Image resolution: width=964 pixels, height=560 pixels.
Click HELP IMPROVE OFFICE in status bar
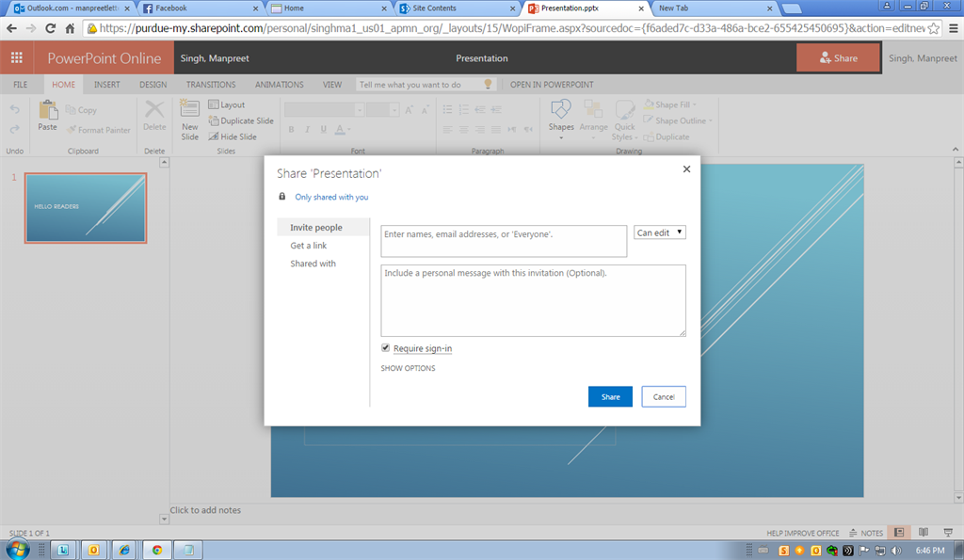pos(802,533)
